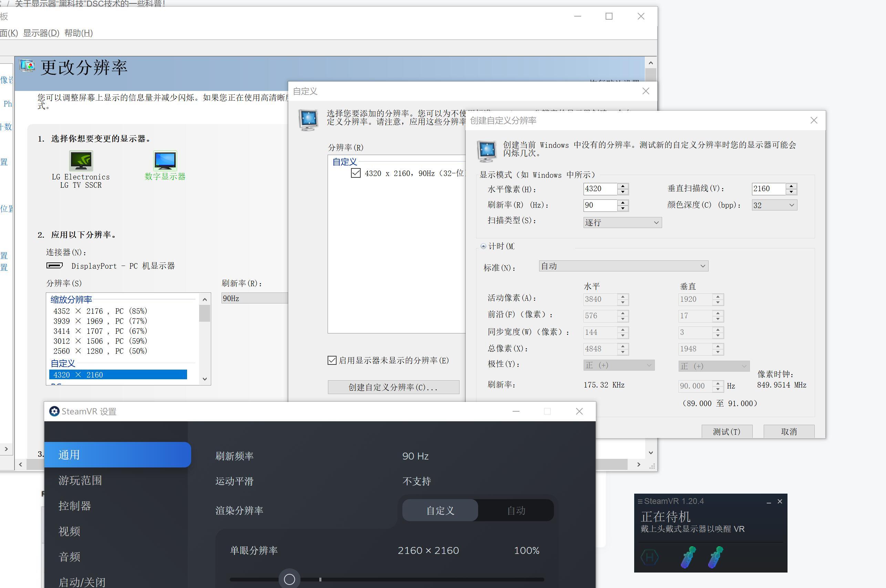Open the vertical 极性 dropdown
The height and width of the screenshot is (588, 886).
click(x=714, y=367)
